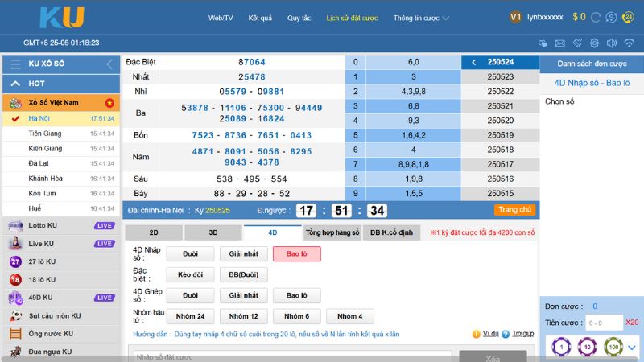Toggle the sound speaker icon
The image size is (644, 362).
[x=612, y=43]
